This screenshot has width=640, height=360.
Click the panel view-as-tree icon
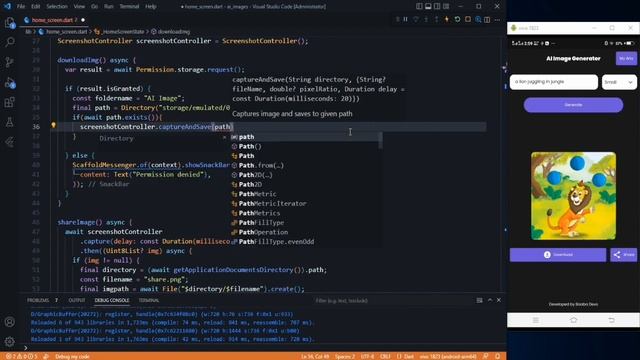[x=479, y=300]
